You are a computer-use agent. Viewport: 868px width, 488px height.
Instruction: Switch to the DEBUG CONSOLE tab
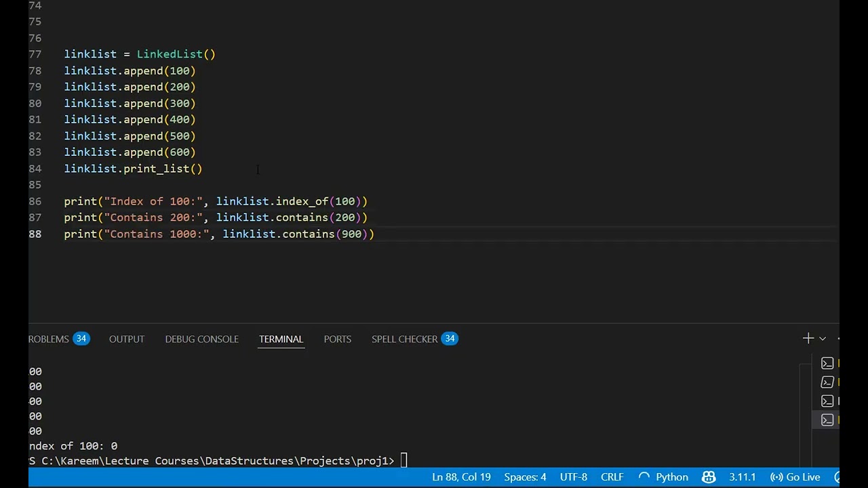[201, 339]
